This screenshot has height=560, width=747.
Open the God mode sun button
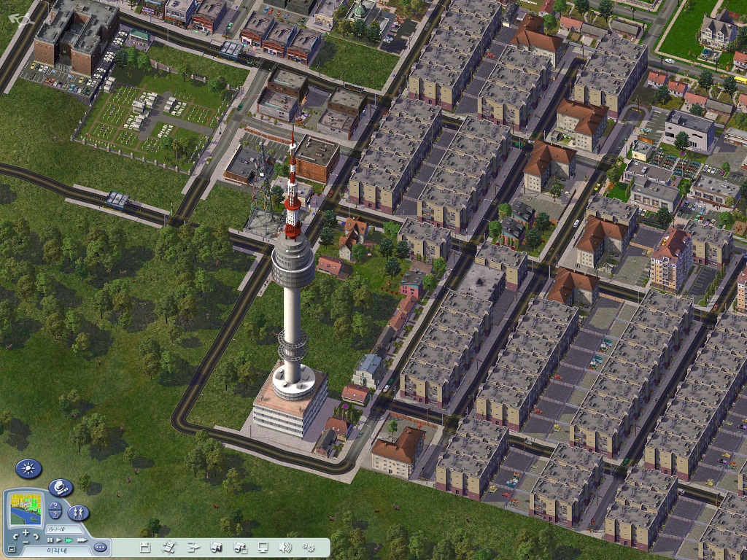[28, 469]
